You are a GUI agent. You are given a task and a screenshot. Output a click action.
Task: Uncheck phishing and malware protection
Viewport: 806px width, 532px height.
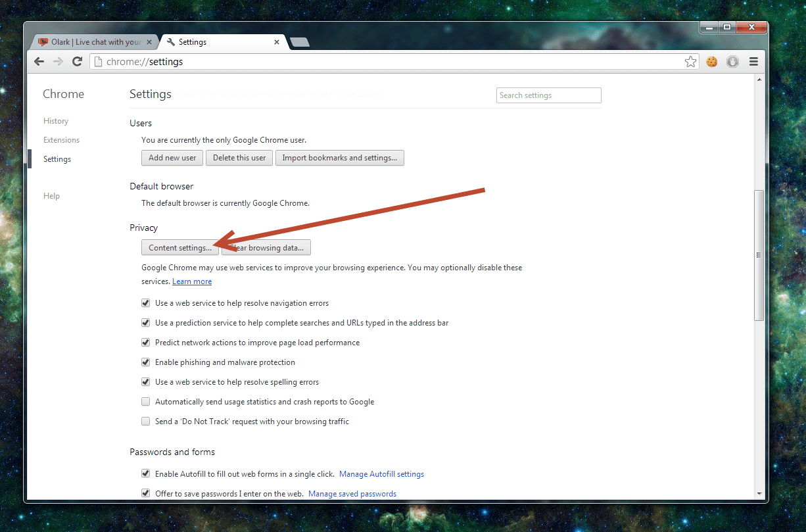click(x=146, y=362)
